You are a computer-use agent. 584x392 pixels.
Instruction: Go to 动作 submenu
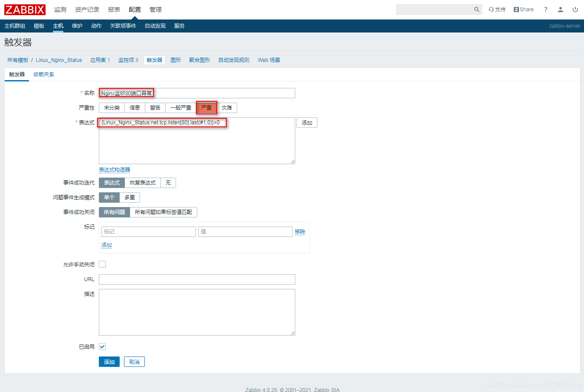96,26
